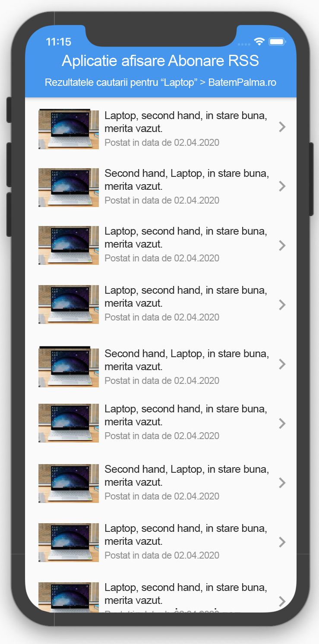Viewport: 319px width, 644px height.
Task: Expand the fourth listing with its chevron
Action: [282, 305]
